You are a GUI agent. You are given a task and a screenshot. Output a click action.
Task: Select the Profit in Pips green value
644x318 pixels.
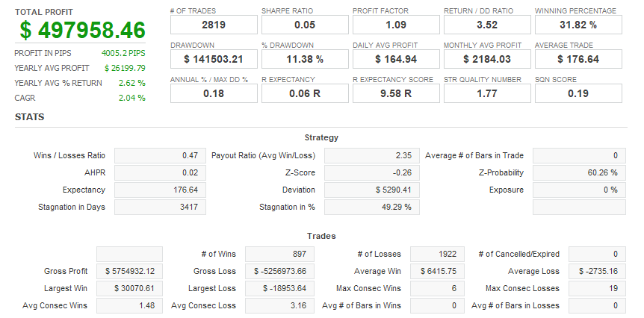(123, 53)
